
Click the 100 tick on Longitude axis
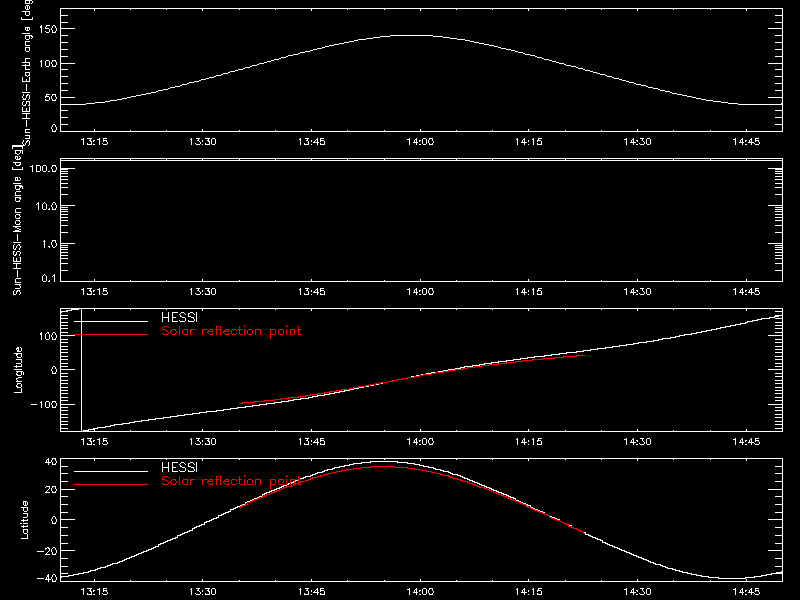pos(48,336)
